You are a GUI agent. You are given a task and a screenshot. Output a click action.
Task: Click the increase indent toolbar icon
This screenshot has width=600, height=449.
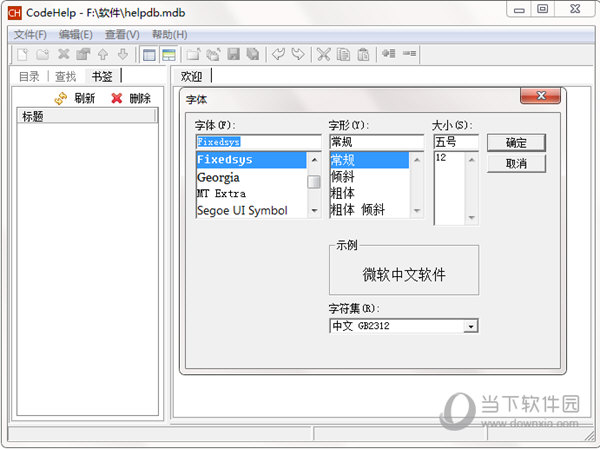[388, 53]
